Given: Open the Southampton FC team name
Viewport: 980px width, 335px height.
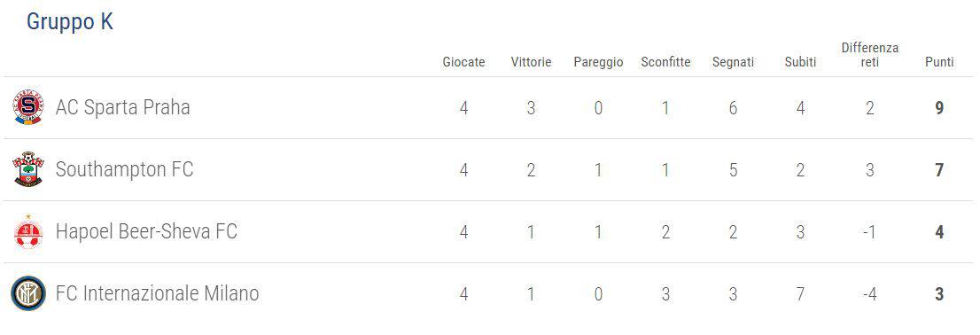Looking at the screenshot, I should click(124, 169).
